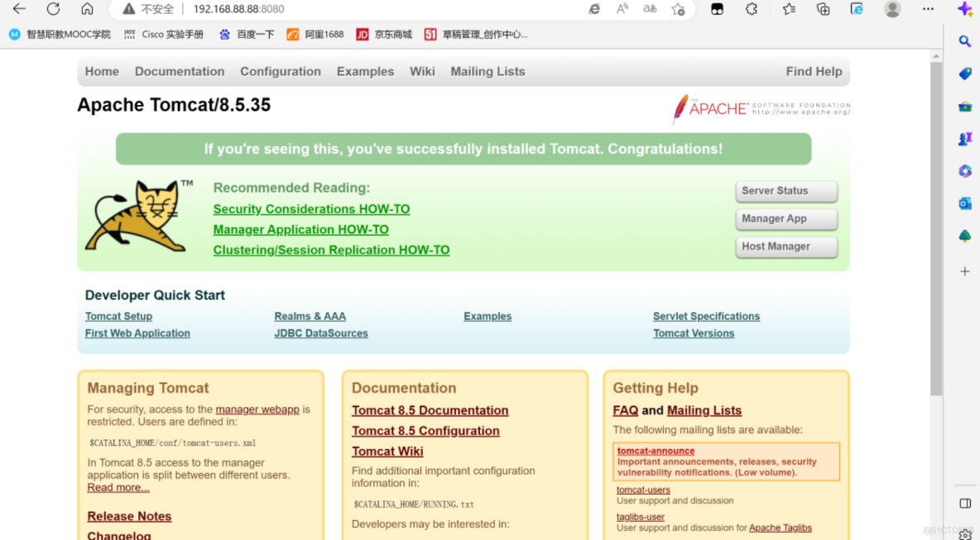Click the not-secure warning triangle icon
The height and width of the screenshot is (540, 980).
click(129, 9)
